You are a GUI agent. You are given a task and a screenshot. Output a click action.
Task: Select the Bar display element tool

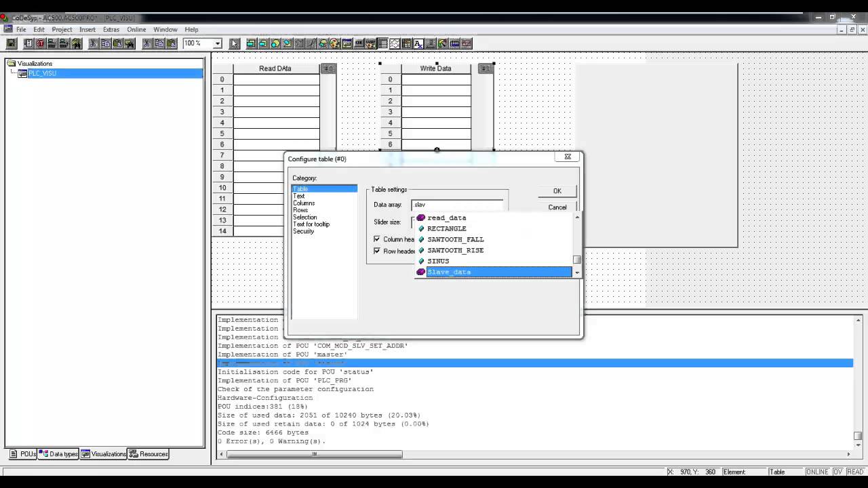tap(454, 43)
